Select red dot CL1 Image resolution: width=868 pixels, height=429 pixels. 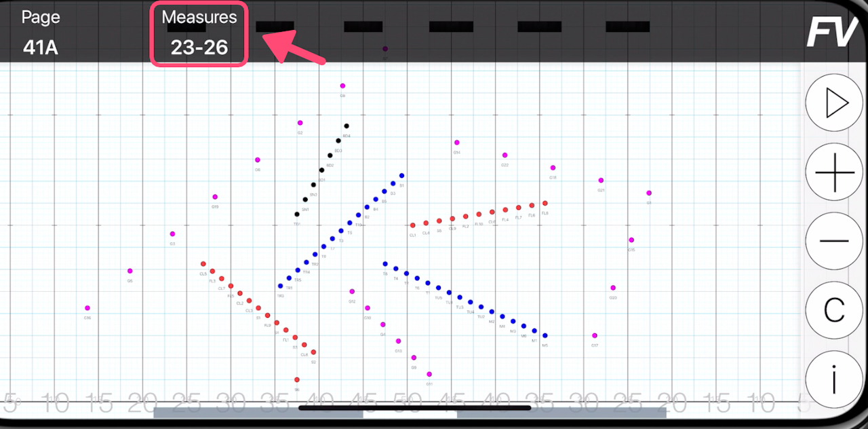(412, 225)
